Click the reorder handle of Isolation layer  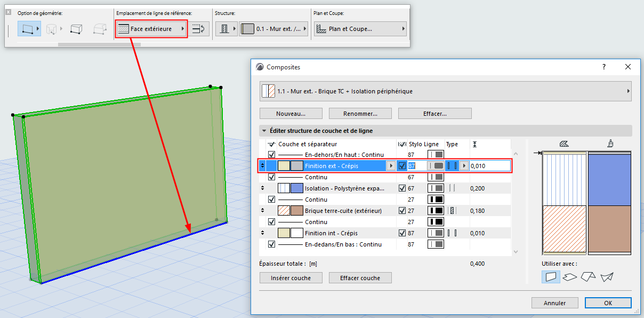(x=262, y=188)
